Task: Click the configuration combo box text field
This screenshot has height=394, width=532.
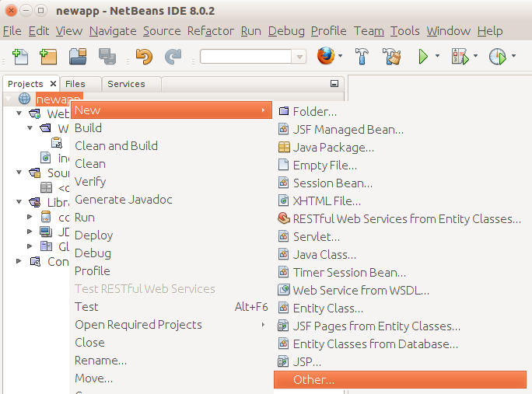Action: pos(246,57)
